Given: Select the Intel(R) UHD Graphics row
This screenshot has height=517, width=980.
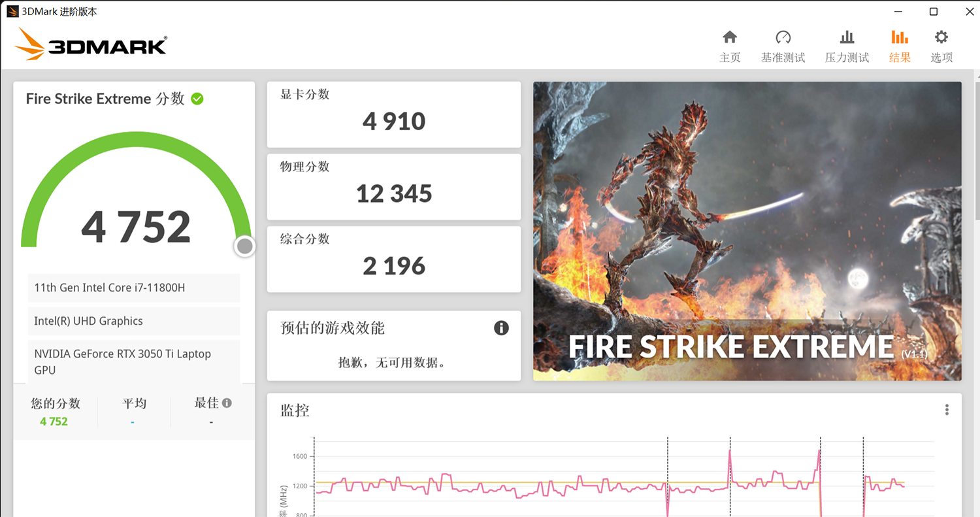Looking at the screenshot, I should [134, 321].
